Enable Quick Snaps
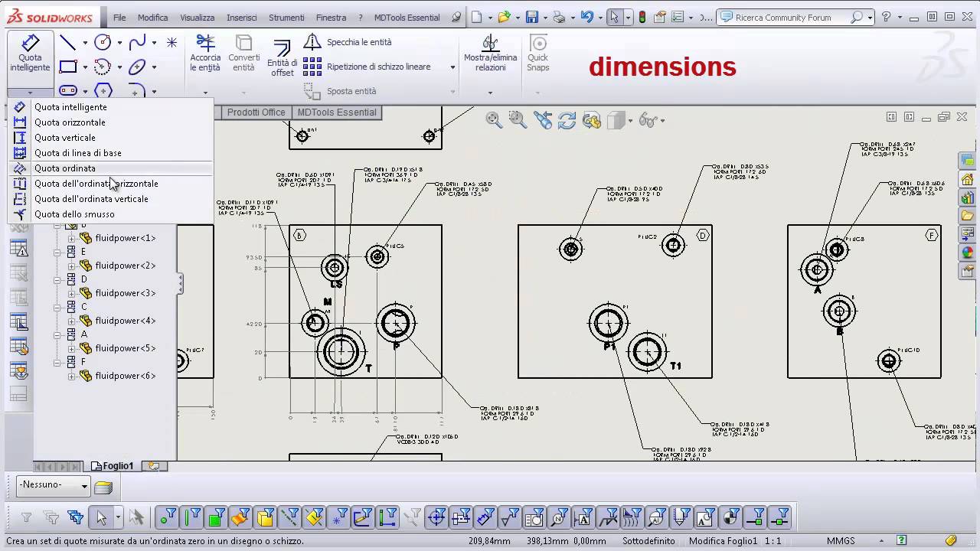 coord(537,54)
